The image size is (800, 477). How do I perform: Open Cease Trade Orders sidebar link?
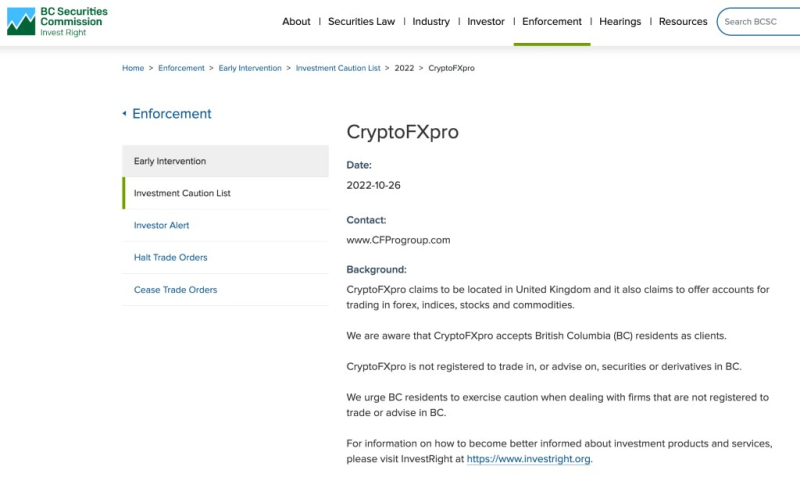point(176,290)
